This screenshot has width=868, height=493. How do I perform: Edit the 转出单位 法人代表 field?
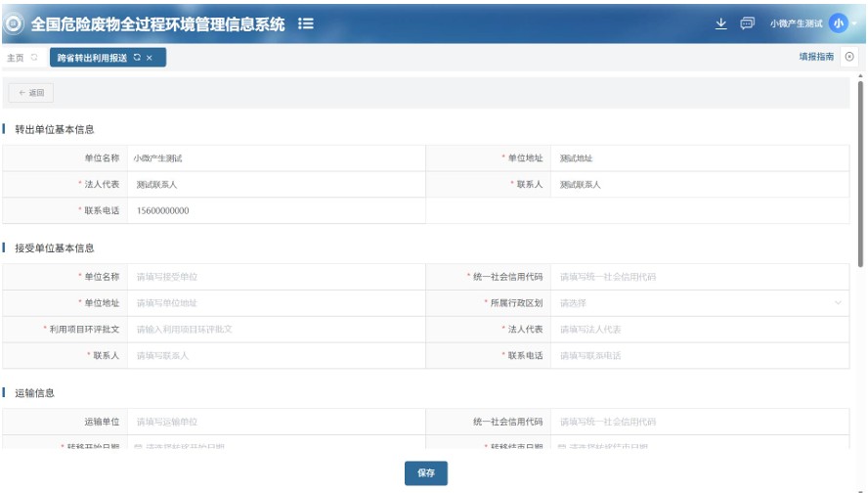coord(277,185)
